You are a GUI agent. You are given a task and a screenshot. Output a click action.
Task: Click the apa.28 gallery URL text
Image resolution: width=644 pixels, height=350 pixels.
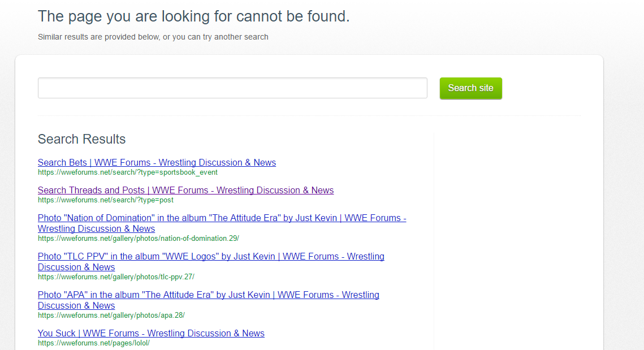(x=111, y=316)
